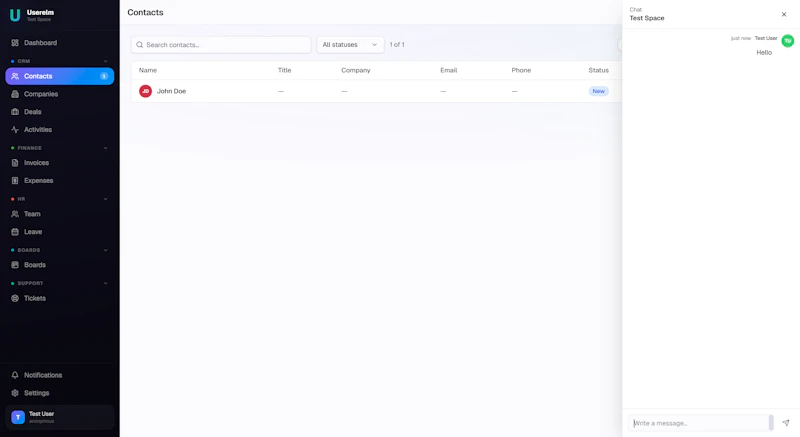
Task: Open Settings
Action: pos(59,393)
